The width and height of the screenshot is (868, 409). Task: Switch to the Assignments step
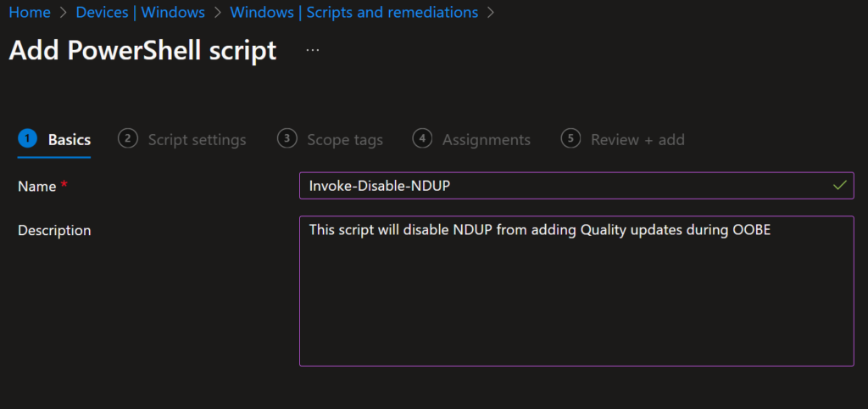click(471, 140)
